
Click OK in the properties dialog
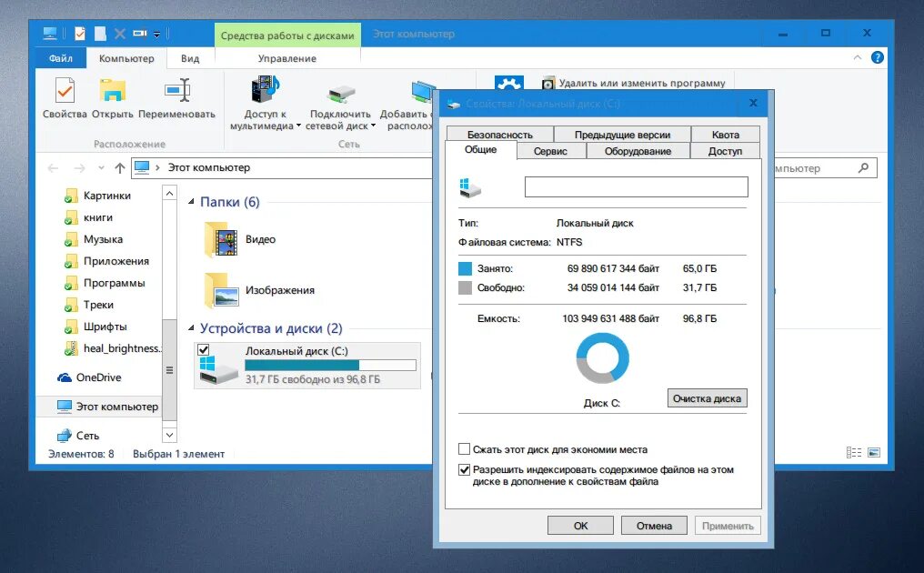click(x=580, y=526)
